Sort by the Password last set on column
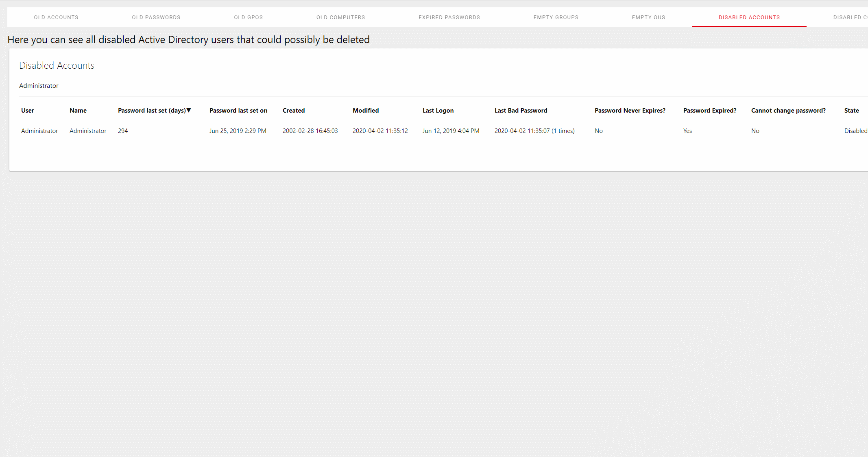This screenshot has height=457, width=868. [x=238, y=111]
